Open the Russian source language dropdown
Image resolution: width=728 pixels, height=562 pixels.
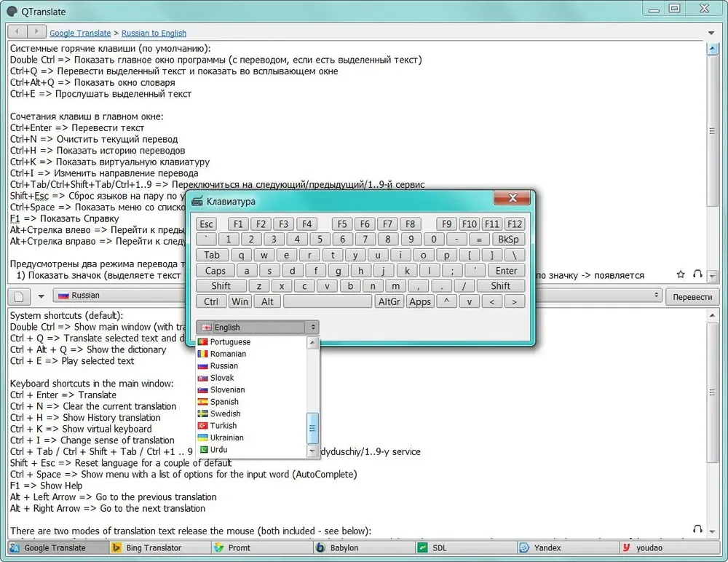(120, 296)
